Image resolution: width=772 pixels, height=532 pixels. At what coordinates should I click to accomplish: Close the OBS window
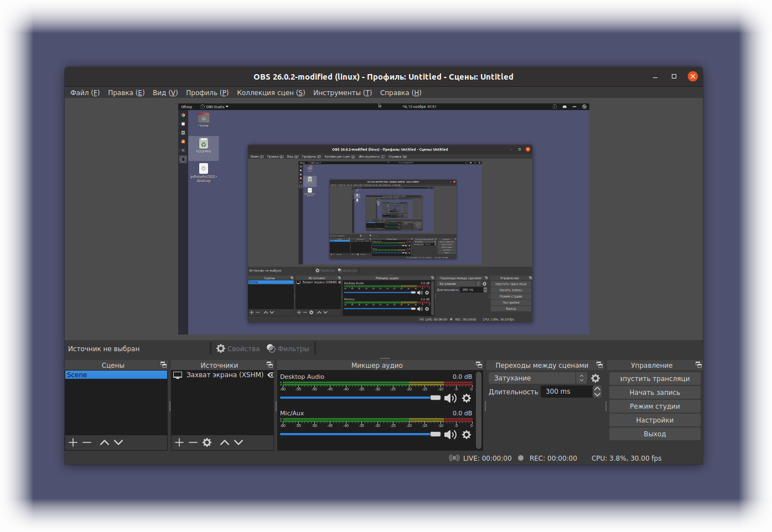click(693, 76)
